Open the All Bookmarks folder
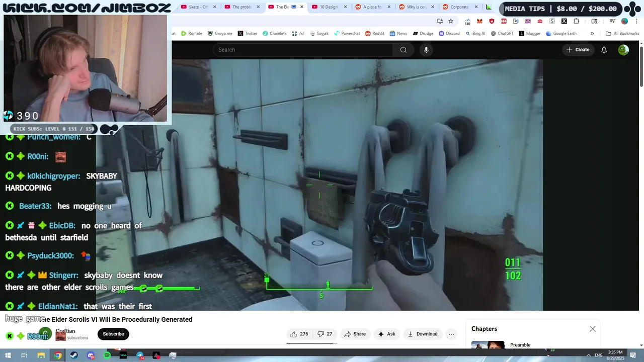644x362 pixels. coord(622,34)
